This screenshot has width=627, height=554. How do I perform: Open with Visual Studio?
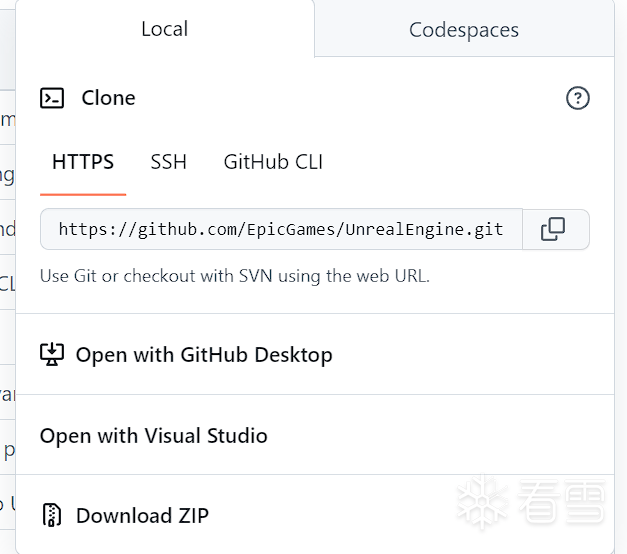(x=154, y=436)
